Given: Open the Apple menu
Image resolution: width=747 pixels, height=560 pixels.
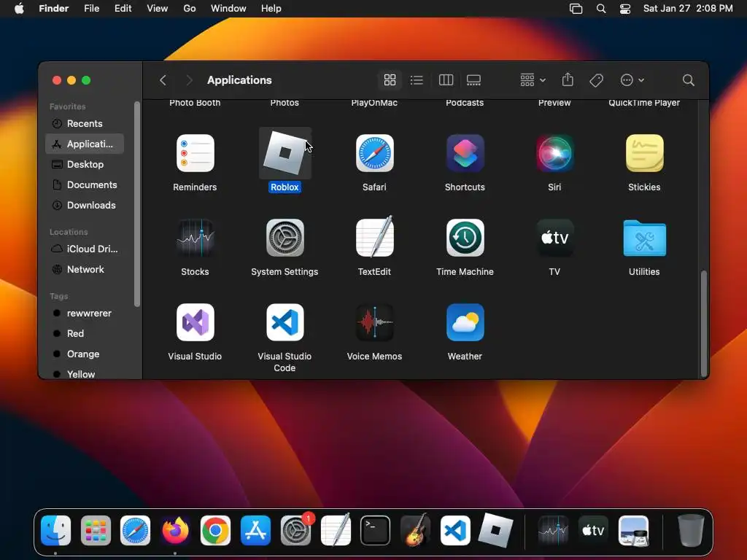Looking at the screenshot, I should coord(19,9).
